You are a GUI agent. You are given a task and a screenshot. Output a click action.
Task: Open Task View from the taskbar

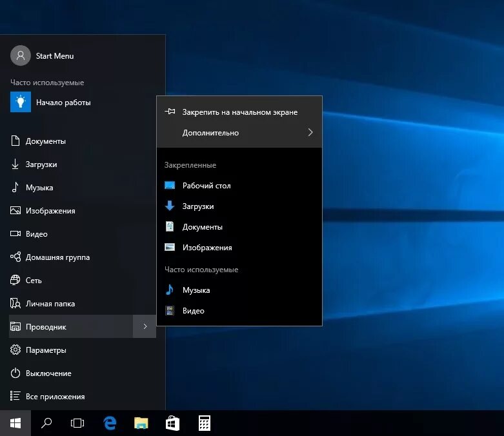(x=77, y=423)
